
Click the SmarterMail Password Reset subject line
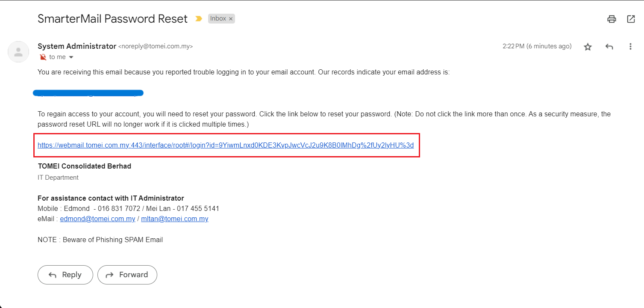(x=112, y=19)
